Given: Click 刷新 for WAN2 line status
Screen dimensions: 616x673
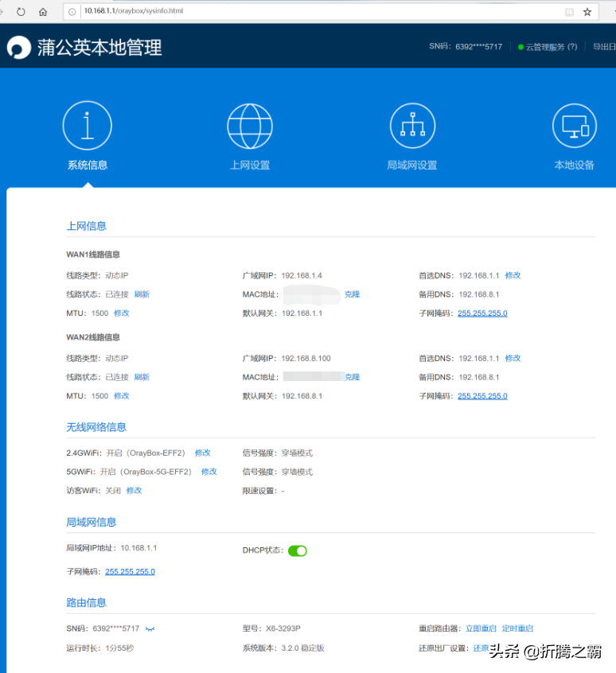Looking at the screenshot, I should tap(142, 377).
